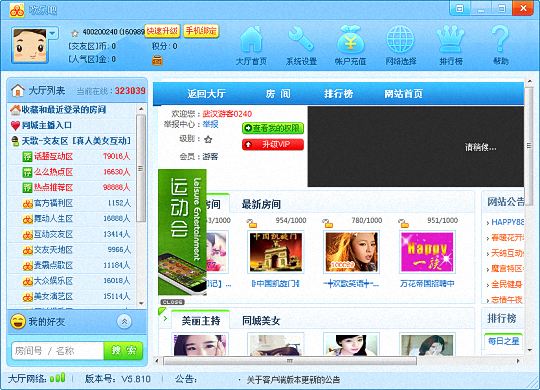Switch to 排行榜 tab in blue bar
This screenshot has width=540, height=390.
point(338,94)
